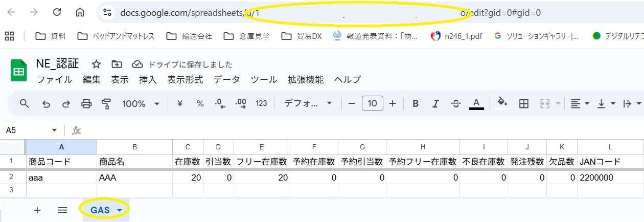Open the ベッドアンドマットレス bookmark folder
Screen dimensions: 644x222
[x=116, y=36]
